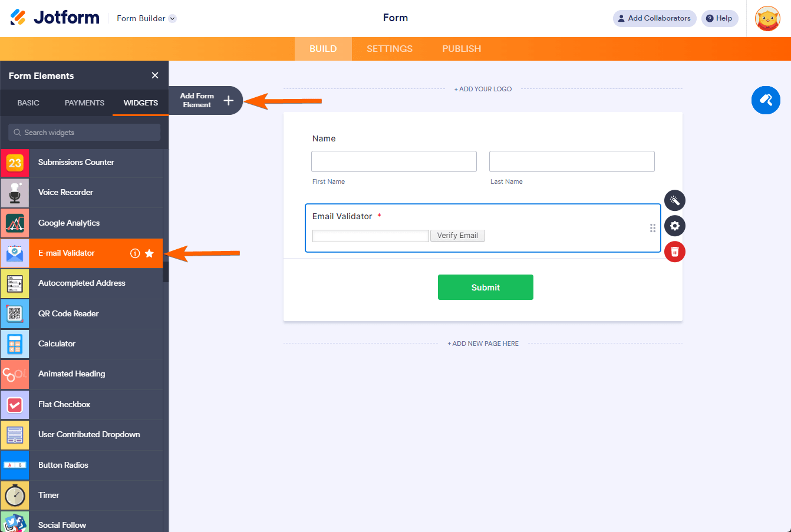Click the Email Validator text input

coord(370,236)
